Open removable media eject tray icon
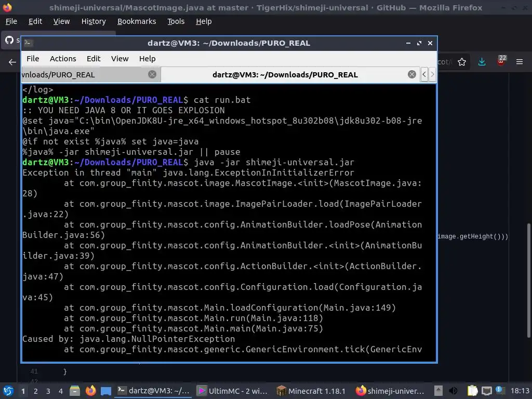This screenshot has height=399, width=532. pyautogui.click(x=438, y=391)
